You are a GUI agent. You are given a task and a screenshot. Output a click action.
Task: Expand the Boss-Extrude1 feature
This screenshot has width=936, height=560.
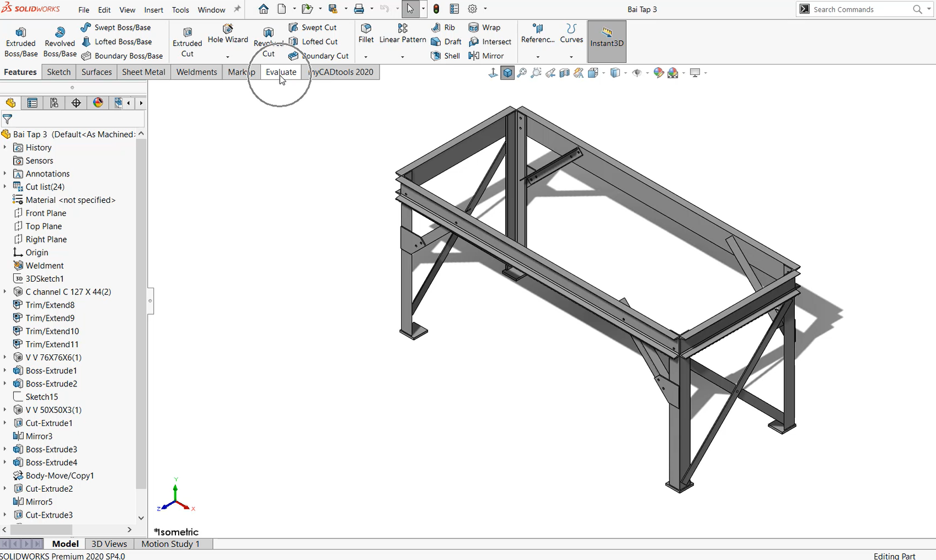tap(5, 370)
